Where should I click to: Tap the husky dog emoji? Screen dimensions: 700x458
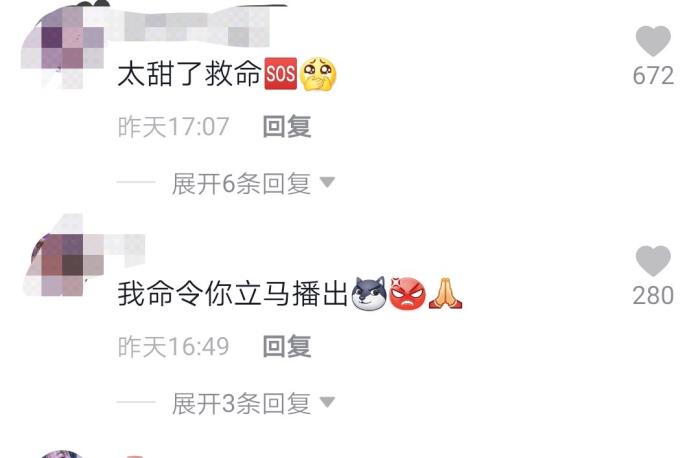point(369,294)
